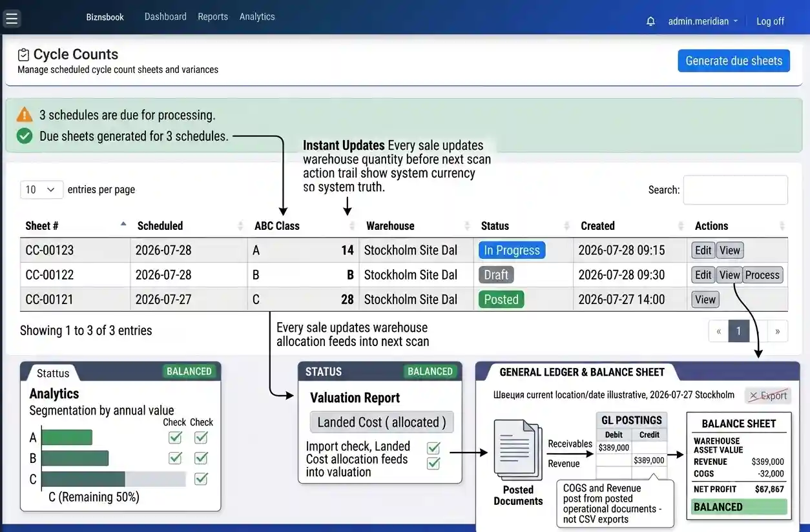Open the hamburger sidebar menu
Viewport: 810px width, 532px height.
[x=11, y=19]
